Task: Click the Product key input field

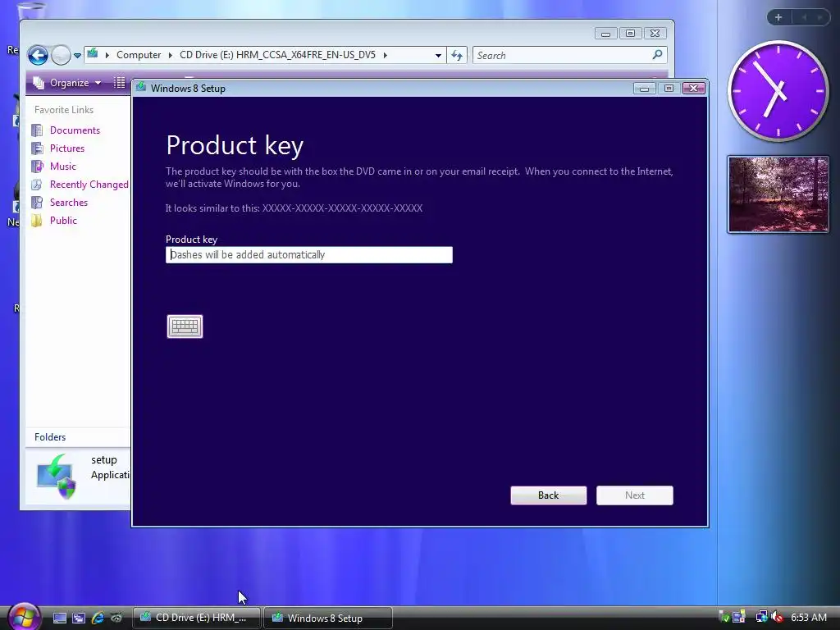Action: point(309,254)
